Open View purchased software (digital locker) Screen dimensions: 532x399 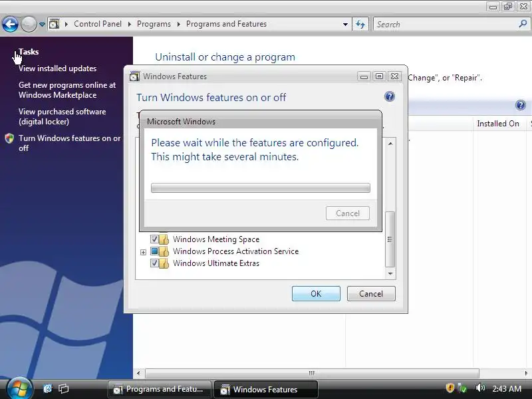(62, 116)
